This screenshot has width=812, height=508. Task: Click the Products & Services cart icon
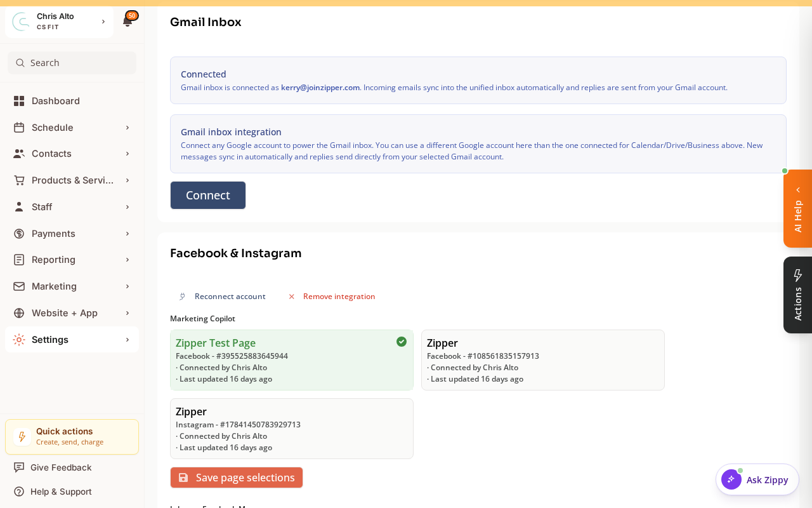click(19, 180)
